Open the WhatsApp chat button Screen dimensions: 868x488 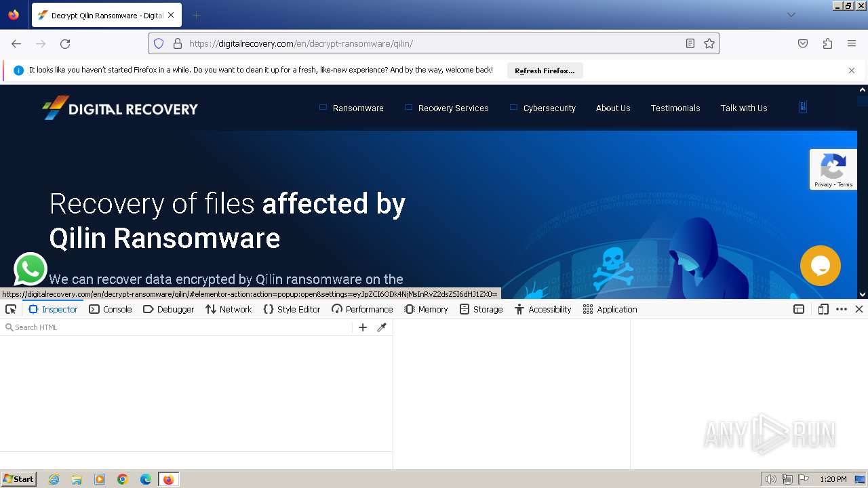click(x=31, y=270)
